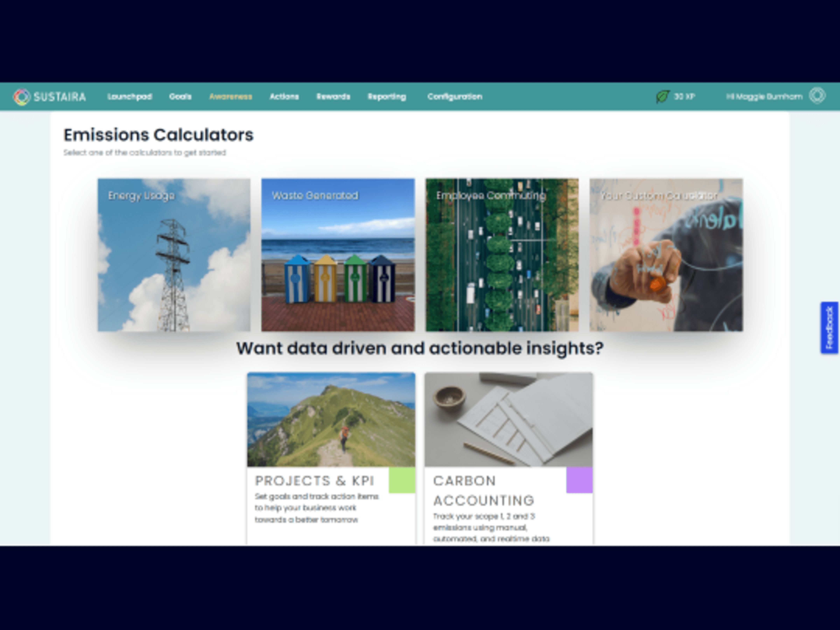
Task: Select the Waste Generated calculator tile
Action: pos(338,255)
